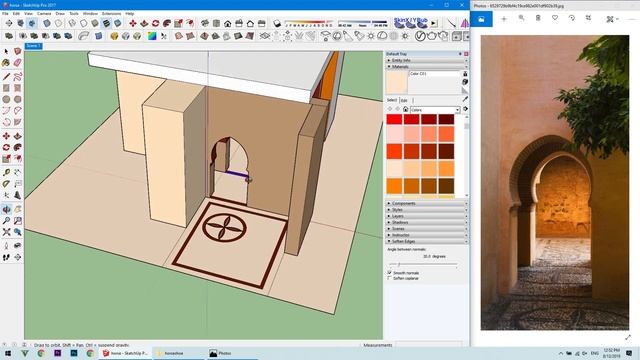640x360 pixels.
Task: Click the crop icon in Photos
Action: tap(588, 18)
